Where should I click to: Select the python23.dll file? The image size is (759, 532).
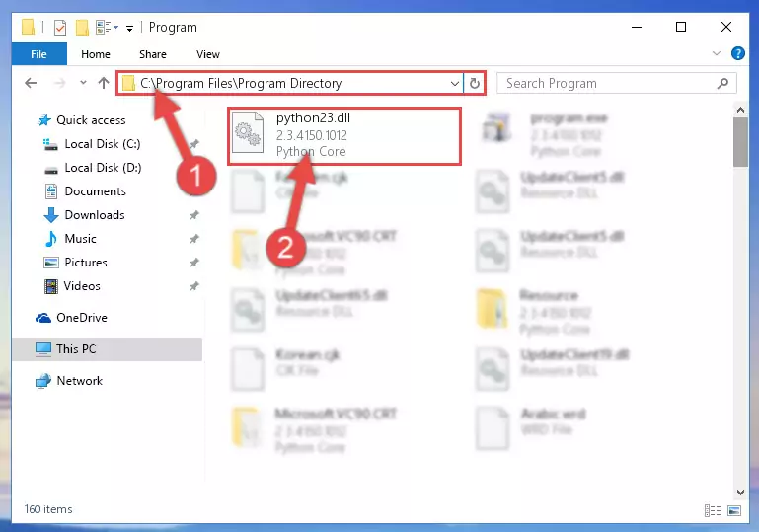[x=344, y=136]
